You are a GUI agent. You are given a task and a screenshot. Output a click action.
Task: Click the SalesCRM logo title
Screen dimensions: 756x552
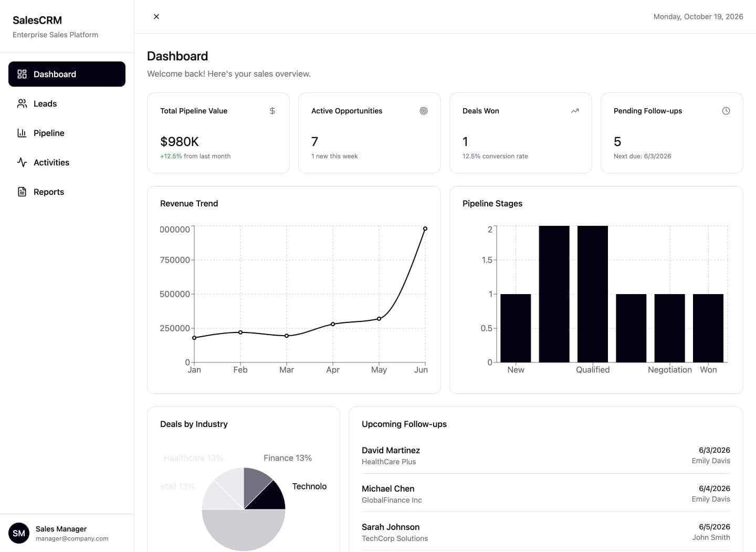(x=37, y=20)
